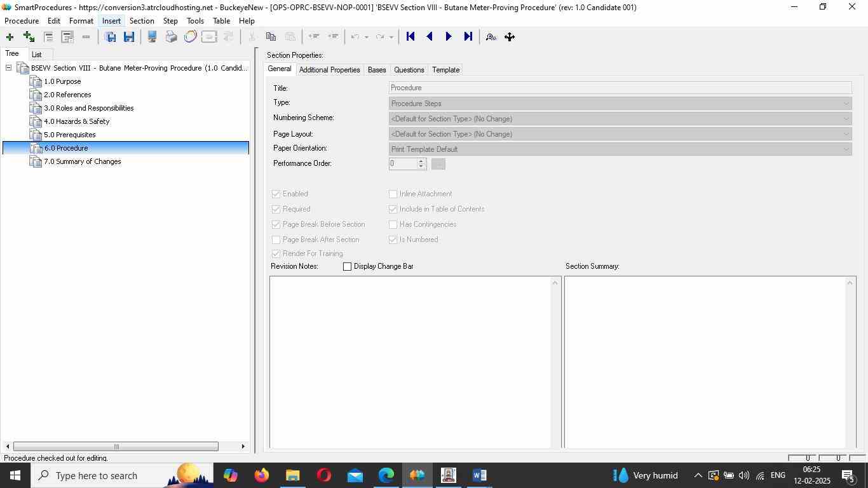Image resolution: width=868 pixels, height=488 pixels.
Task: Click the colorful ring toolbar icon
Action: (x=190, y=37)
